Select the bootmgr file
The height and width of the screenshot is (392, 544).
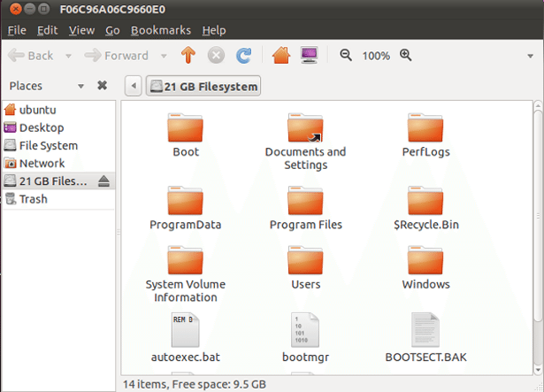(x=305, y=336)
